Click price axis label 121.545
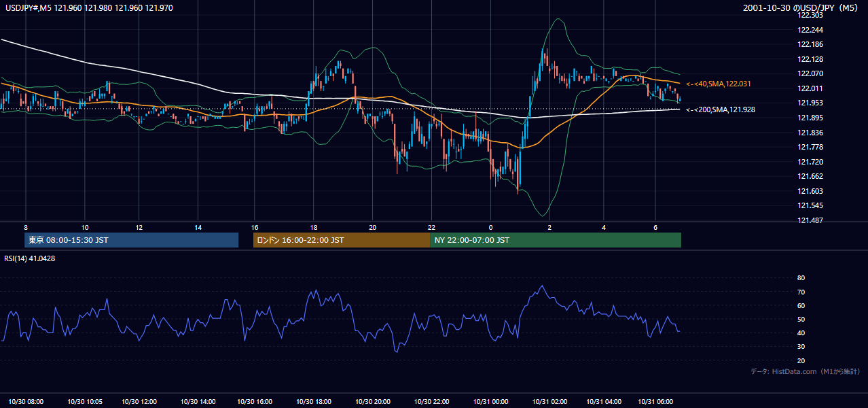Viewport: 868px width, 408px height. click(810, 206)
